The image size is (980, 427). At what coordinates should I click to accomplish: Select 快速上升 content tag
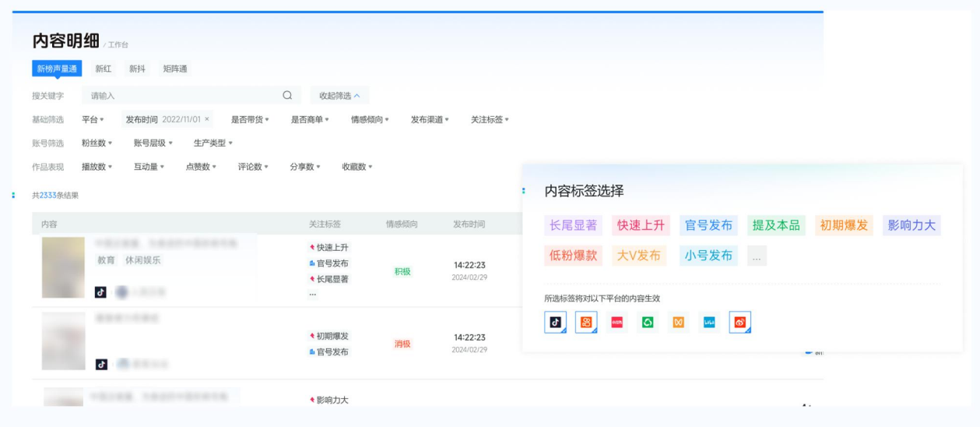[x=641, y=225]
